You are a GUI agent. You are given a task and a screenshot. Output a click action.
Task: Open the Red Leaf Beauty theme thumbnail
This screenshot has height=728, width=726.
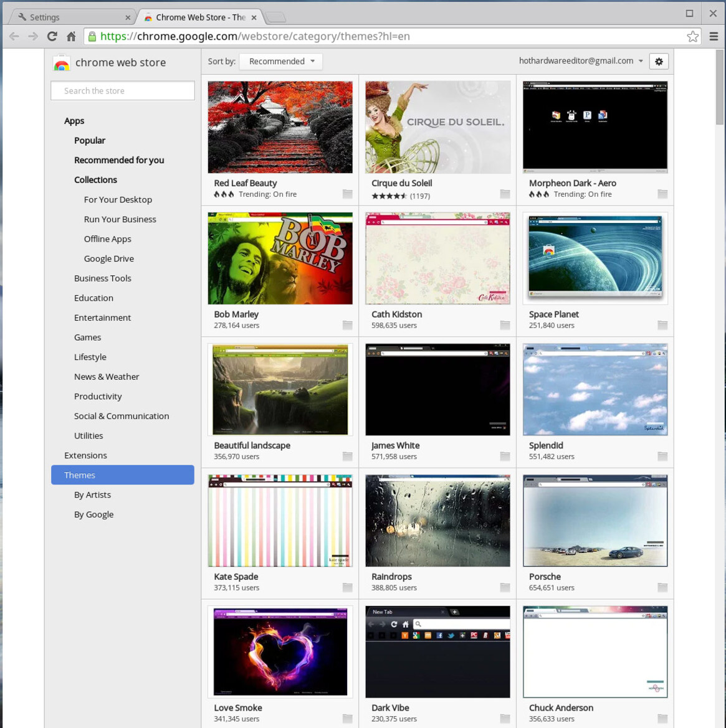(x=280, y=127)
